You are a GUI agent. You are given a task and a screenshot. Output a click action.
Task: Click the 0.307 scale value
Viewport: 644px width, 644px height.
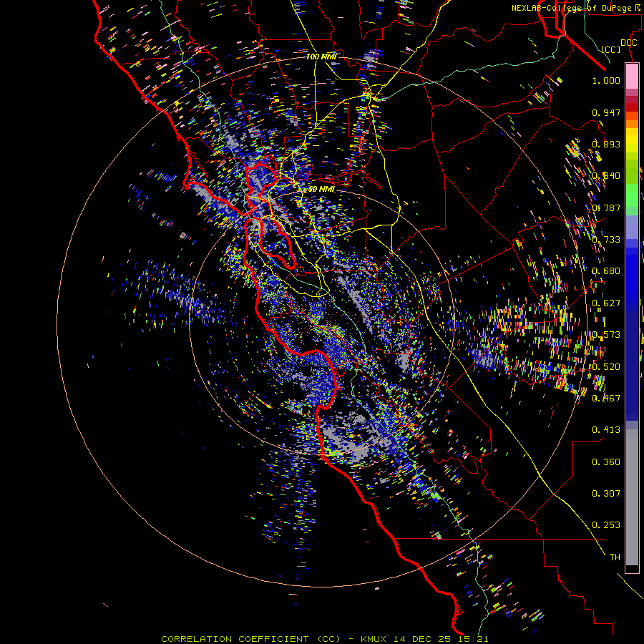coord(606,493)
